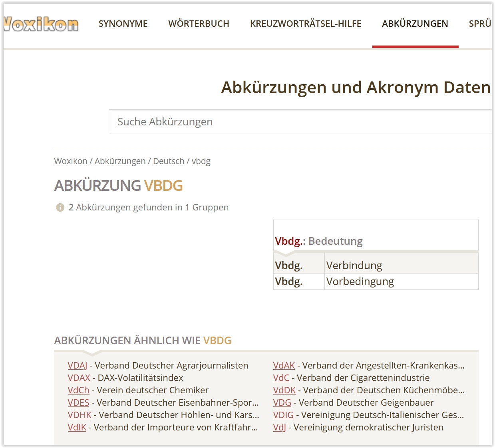The image size is (495, 448).
Task: Follow the VdCh abbreviation link
Action: coord(78,390)
